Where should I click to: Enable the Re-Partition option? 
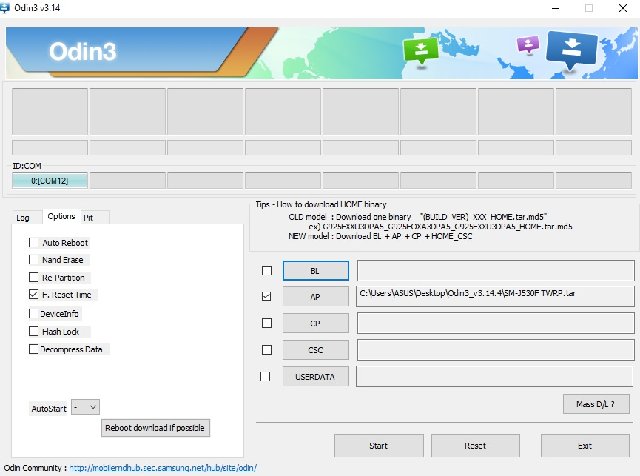[33, 277]
